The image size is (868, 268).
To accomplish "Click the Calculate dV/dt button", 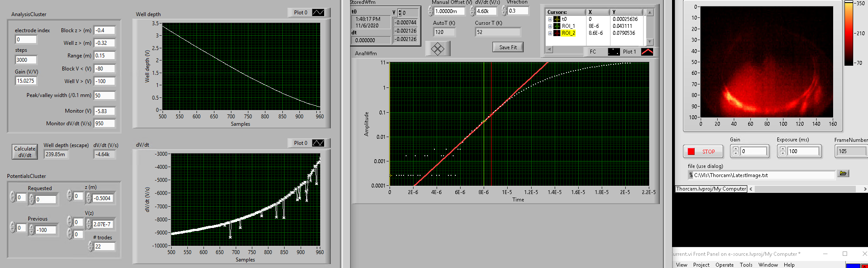I will coord(25,152).
